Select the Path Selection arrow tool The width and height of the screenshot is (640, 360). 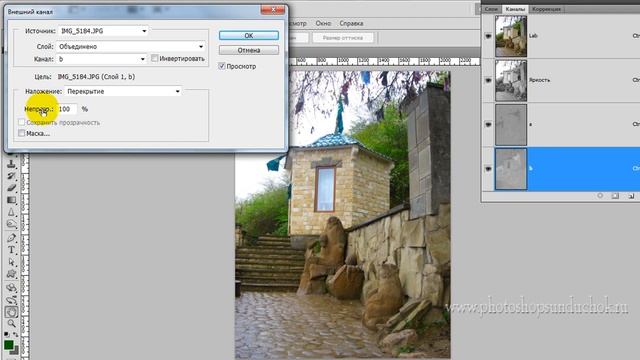(x=11, y=262)
